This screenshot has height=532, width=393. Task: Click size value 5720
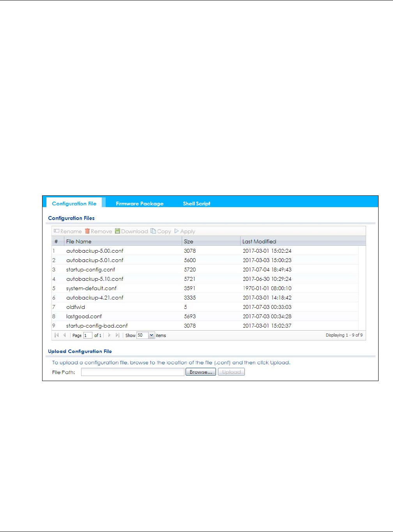pyautogui.click(x=190, y=270)
